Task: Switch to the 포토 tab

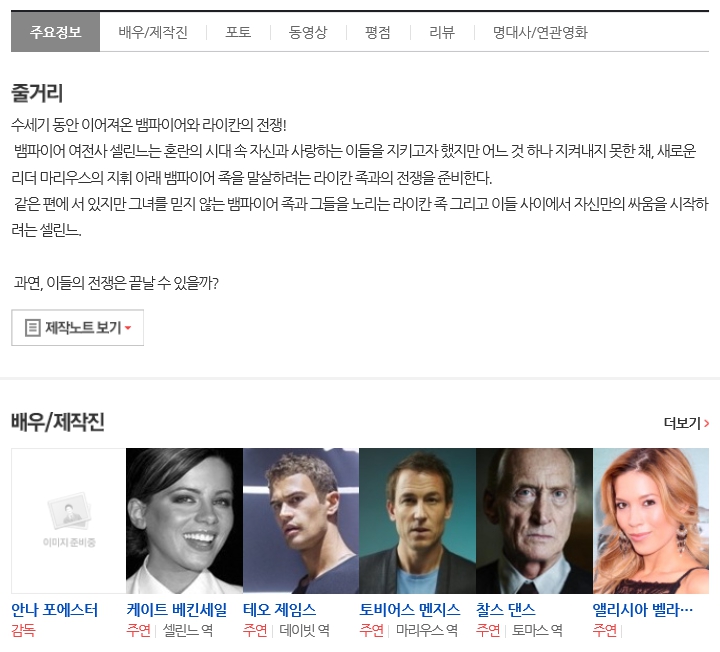Action: (x=238, y=32)
